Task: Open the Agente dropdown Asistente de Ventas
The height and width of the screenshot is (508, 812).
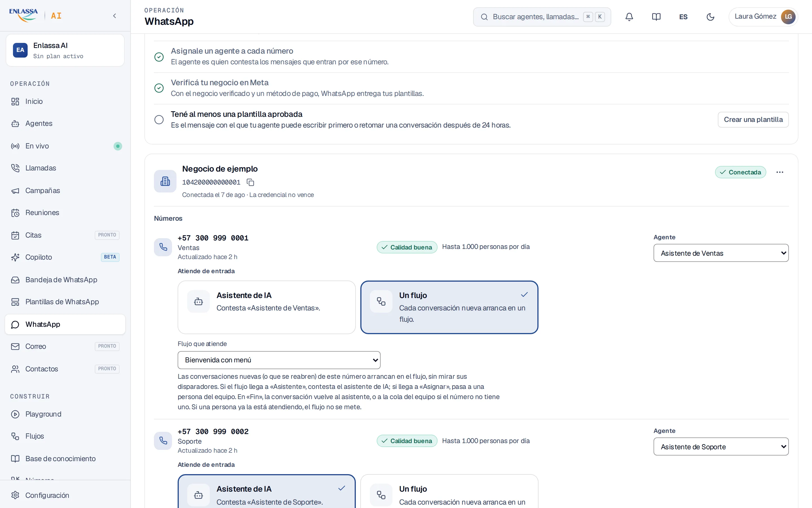Action: [x=721, y=253]
